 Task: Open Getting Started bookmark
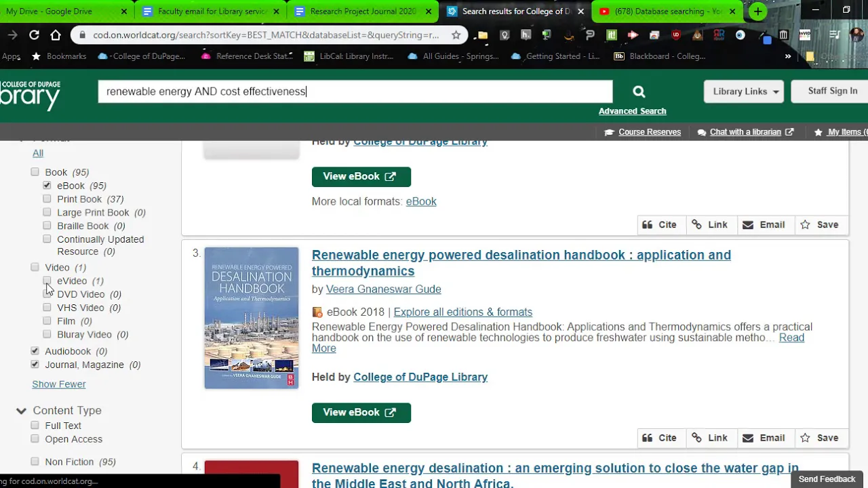[555, 56]
